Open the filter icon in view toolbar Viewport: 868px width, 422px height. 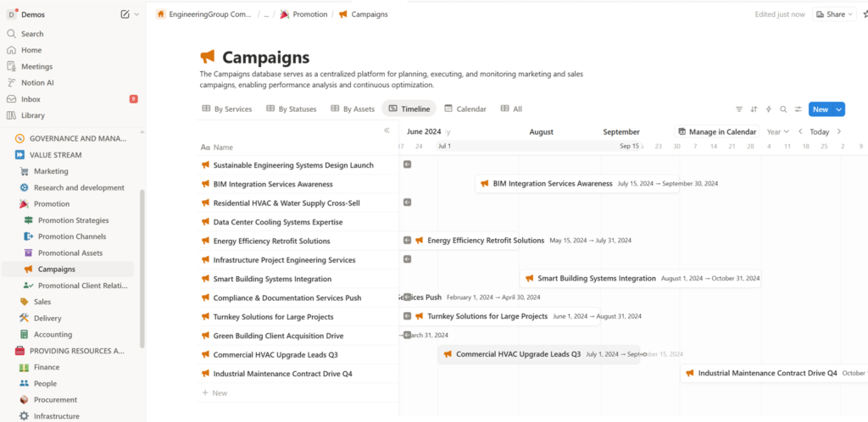(x=739, y=109)
